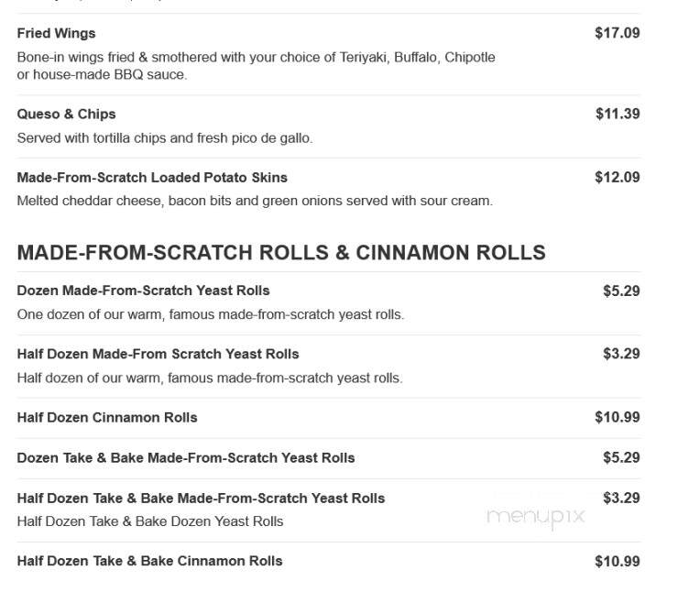Choose Half Dozen Take & Bake Cinnamon Rolls
This screenshot has width=700, height=592.
pyautogui.click(x=149, y=561)
